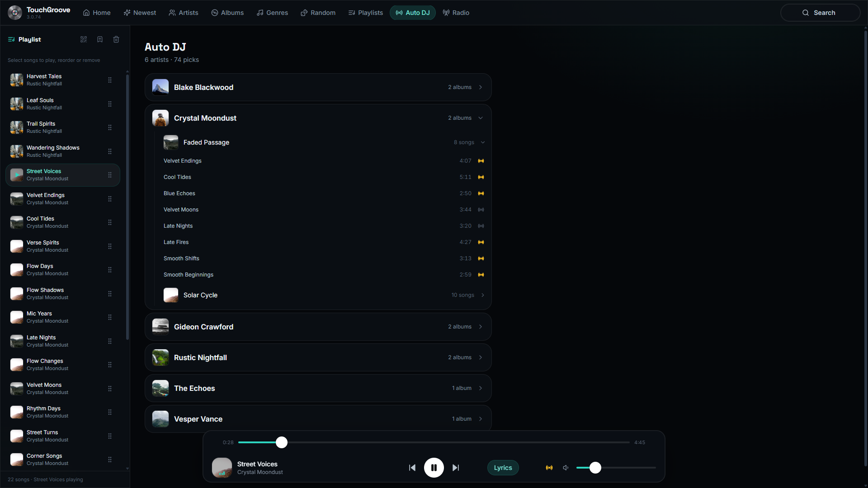Toggle Auto DJ for Velvet Endings
Screen dimensions: 868x488
[481, 161]
